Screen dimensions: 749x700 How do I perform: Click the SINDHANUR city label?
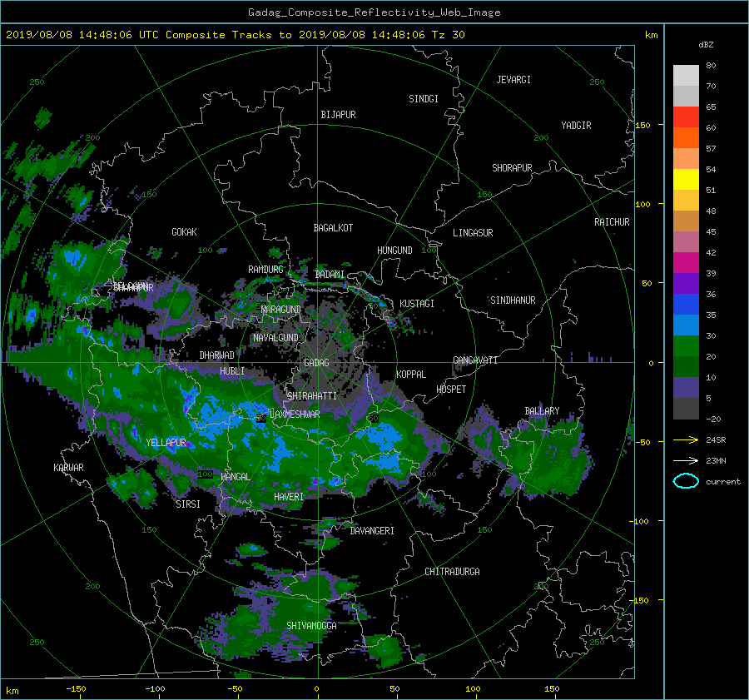[513, 300]
